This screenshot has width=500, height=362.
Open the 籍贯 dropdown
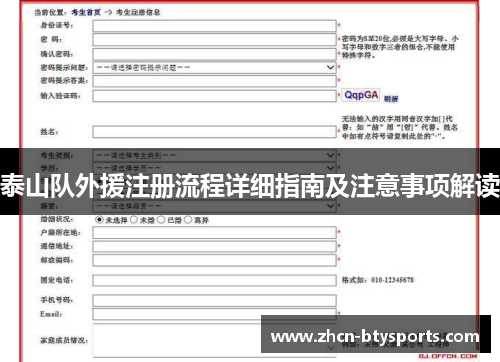click(x=214, y=206)
